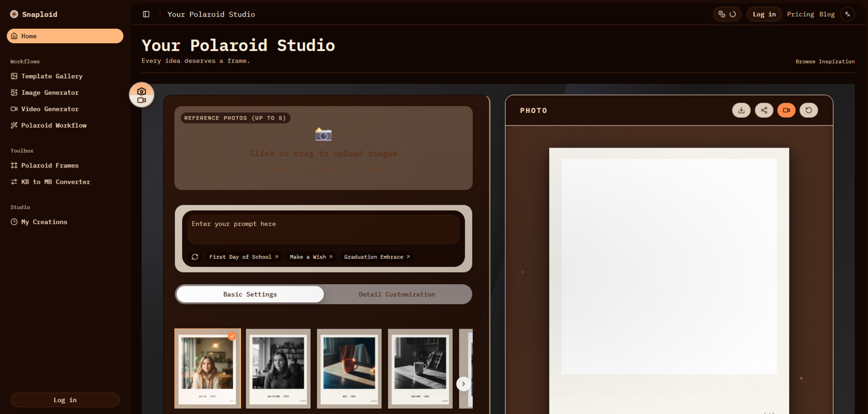Refresh the prompt suggestions icon
868x414 pixels.
coord(195,257)
